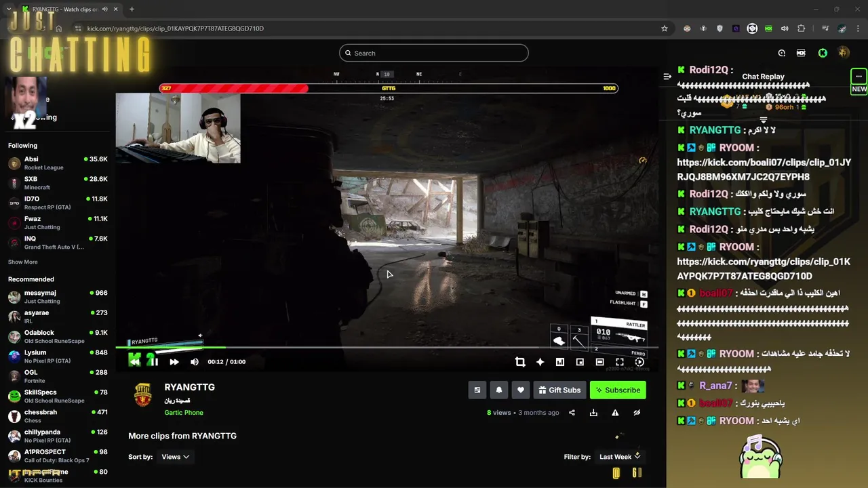Report the clip via warning triangle icon
The width and height of the screenshot is (868, 488).
615,412
